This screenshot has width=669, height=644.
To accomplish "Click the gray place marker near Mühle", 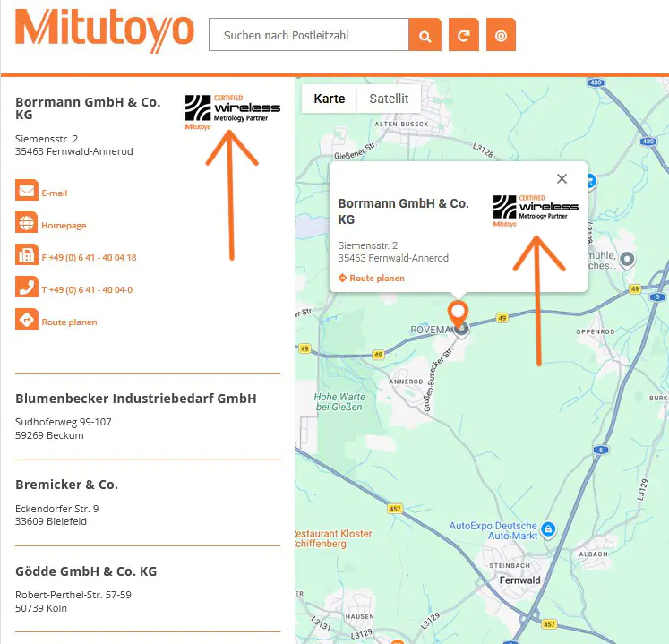I will click(x=627, y=260).
